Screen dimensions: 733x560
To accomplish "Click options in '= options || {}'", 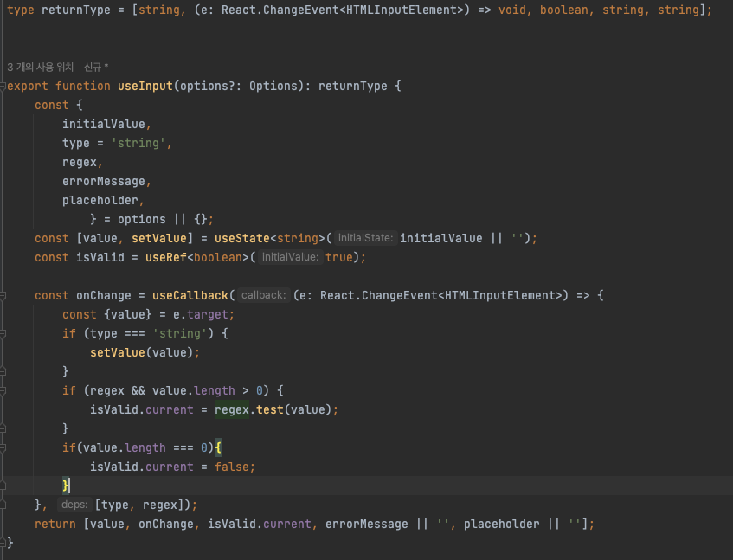I will pos(142,220).
